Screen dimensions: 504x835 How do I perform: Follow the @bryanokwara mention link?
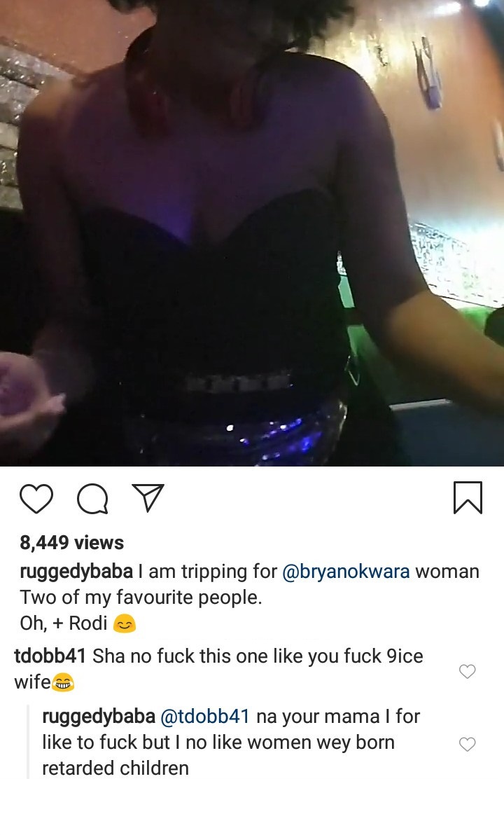346,572
